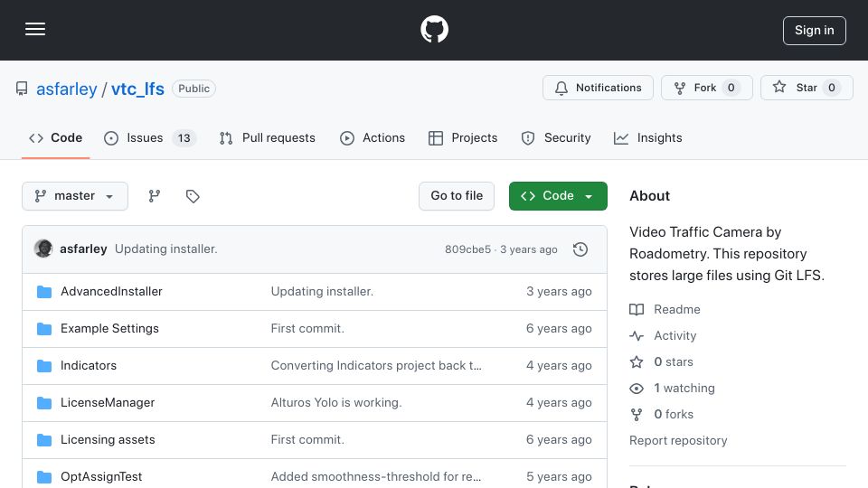Open the asfarley user profile link

[66, 89]
